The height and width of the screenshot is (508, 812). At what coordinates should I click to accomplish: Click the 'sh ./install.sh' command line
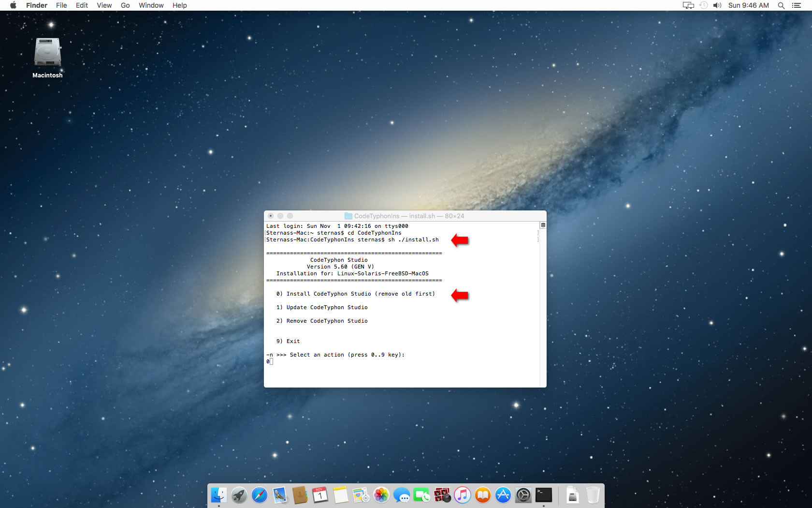pos(413,239)
